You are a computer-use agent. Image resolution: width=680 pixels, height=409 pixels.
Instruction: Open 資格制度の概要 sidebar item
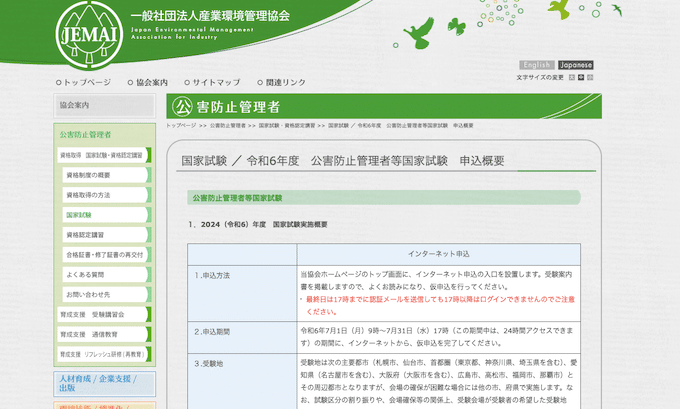coord(107,175)
